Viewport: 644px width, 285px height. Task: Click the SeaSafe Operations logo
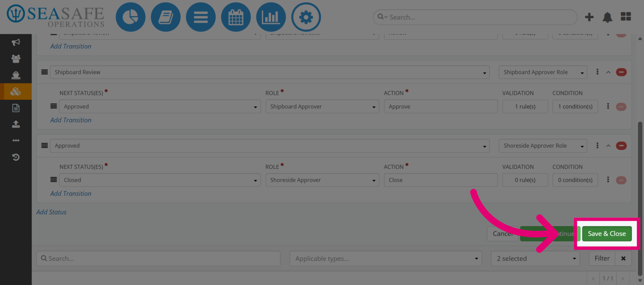(56, 16)
